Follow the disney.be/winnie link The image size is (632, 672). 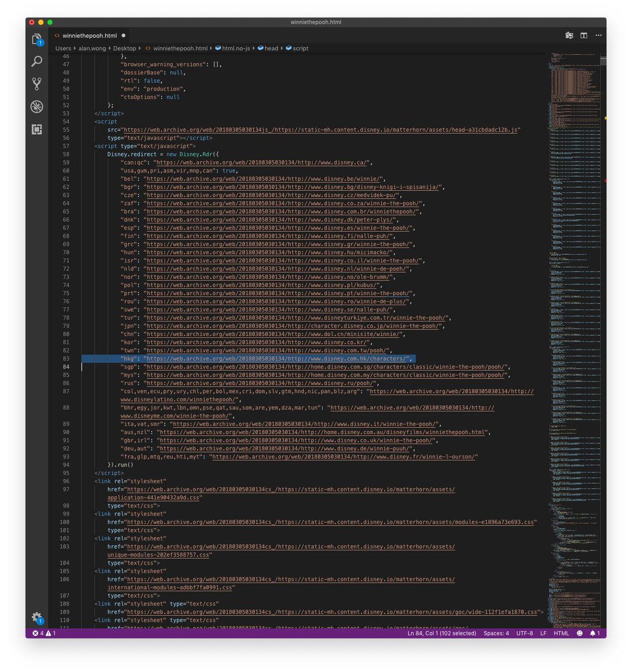pyautogui.click(x=264, y=179)
